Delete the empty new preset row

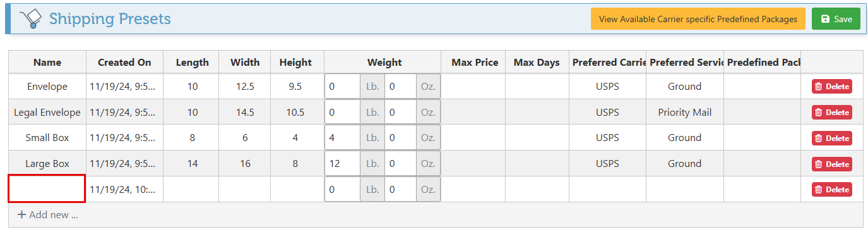[x=832, y=190]
